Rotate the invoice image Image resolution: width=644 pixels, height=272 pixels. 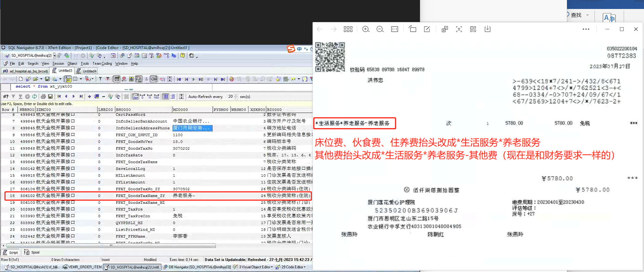tap(412, 29)
